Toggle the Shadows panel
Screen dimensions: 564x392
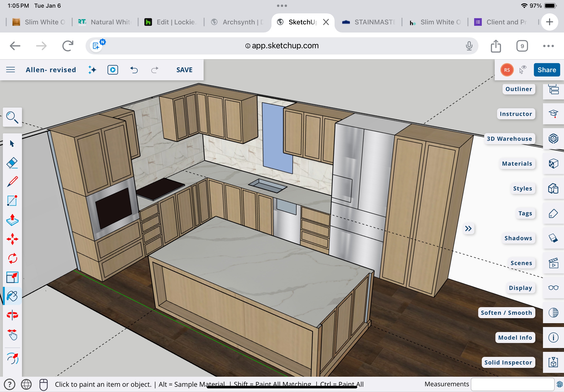(x=553, y=238)
